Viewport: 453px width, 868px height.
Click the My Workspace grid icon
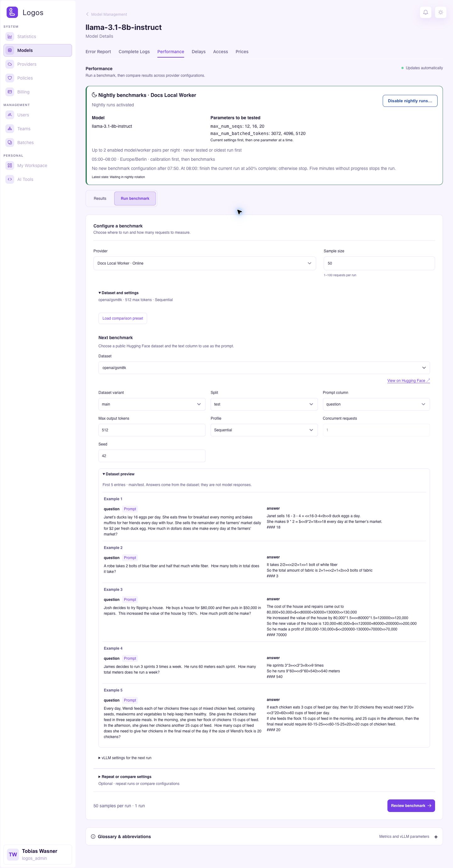click(x=10, y=165)
